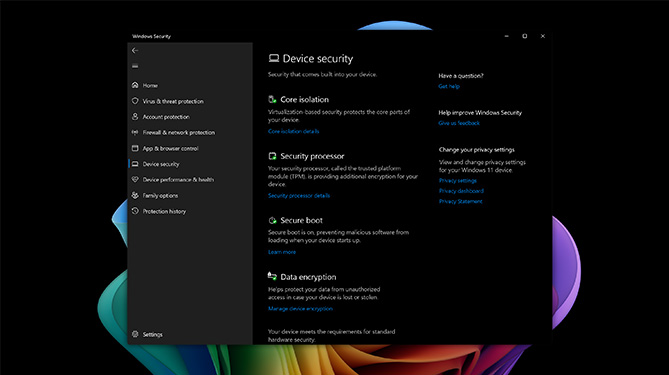Click the Security processor chip icon
The height and width of the screenshot is (375, 669).
coord(272,156)
